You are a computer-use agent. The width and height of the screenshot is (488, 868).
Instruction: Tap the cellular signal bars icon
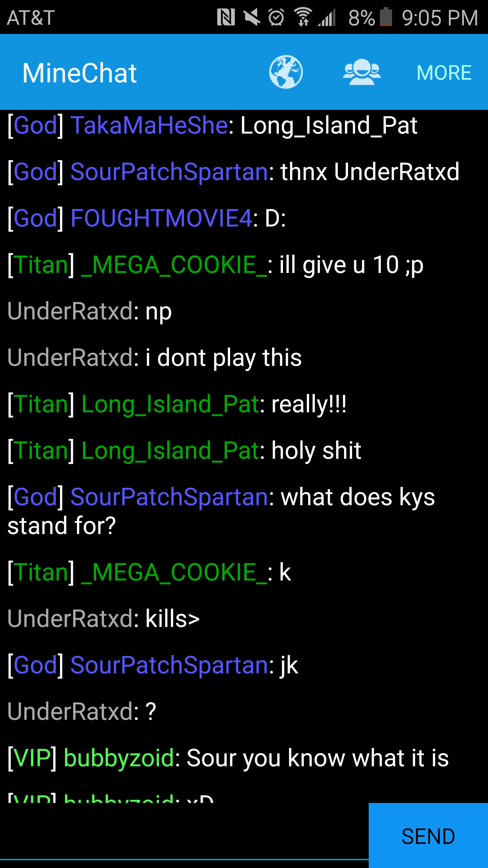327,17
